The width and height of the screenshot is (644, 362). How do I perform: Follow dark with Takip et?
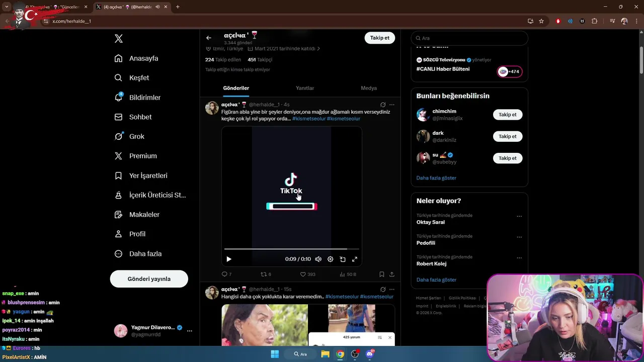point(508,136)
